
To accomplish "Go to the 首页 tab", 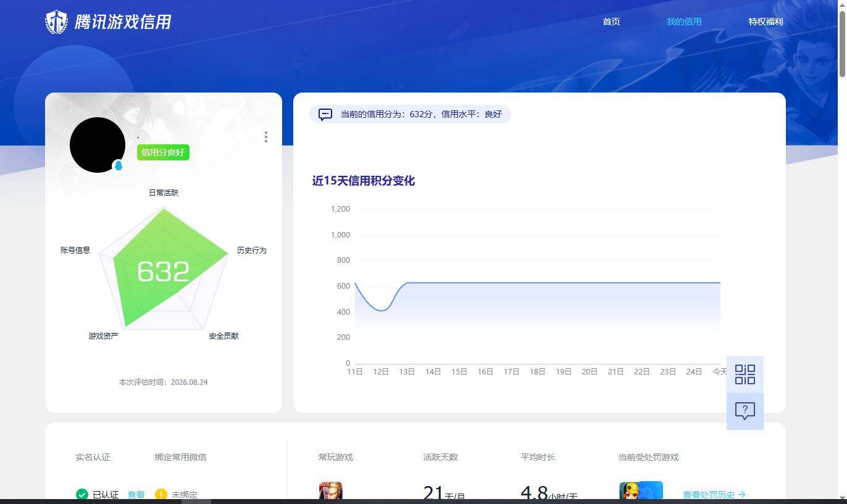I will coord(611,22).
